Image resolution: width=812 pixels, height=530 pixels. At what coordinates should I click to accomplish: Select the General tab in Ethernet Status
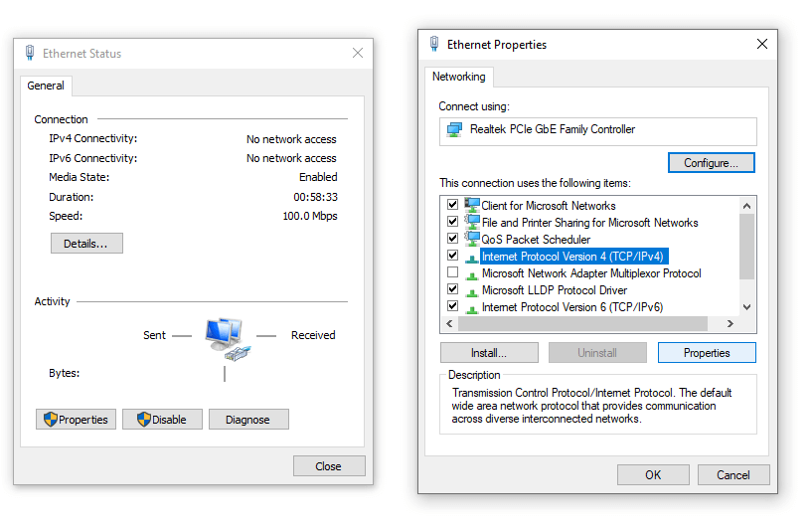click(x=46, y=86)
